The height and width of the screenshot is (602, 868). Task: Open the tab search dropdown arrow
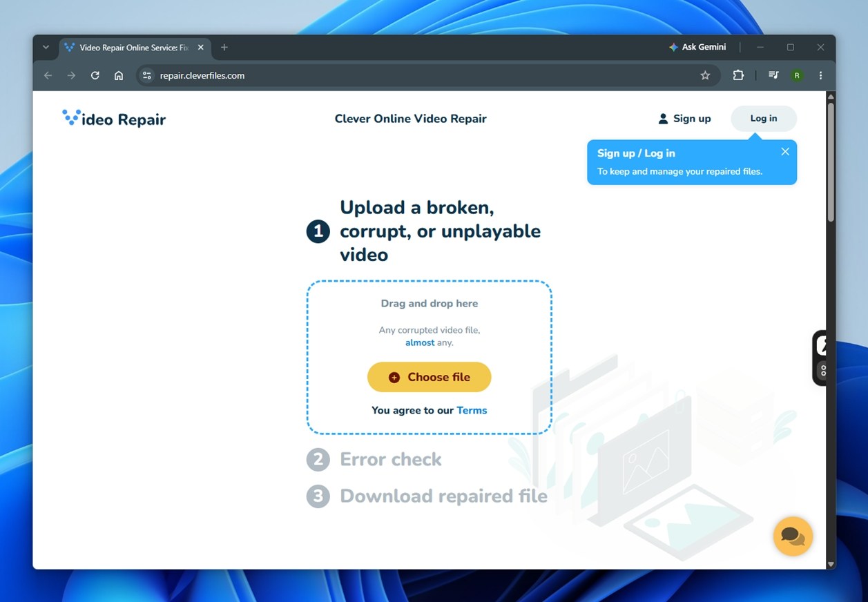46,47
